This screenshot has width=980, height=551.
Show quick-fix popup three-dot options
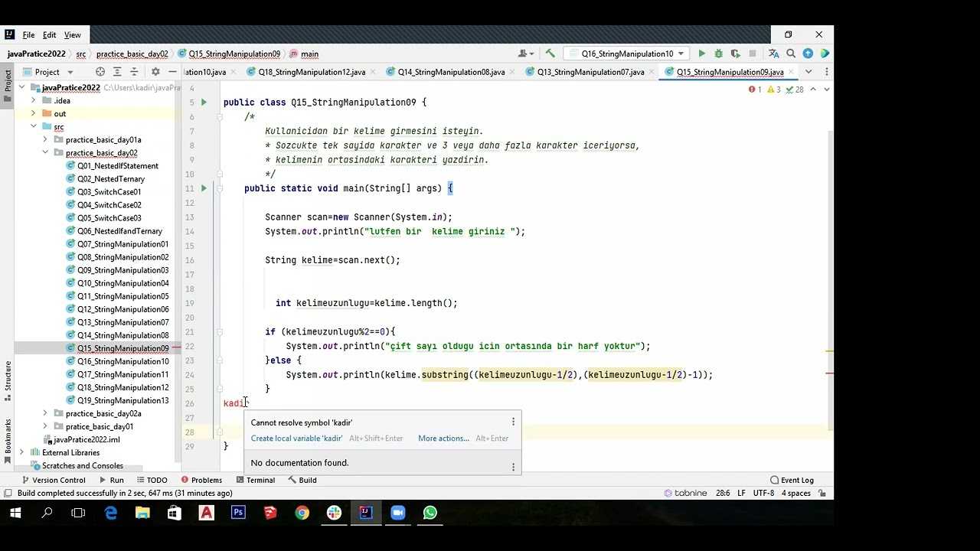click(513, 422)
